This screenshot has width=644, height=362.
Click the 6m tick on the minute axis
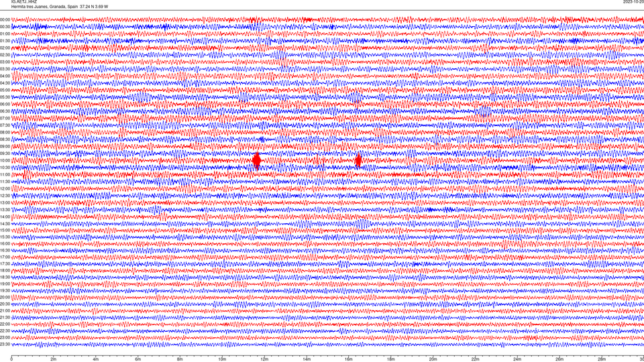pos(138,359)
